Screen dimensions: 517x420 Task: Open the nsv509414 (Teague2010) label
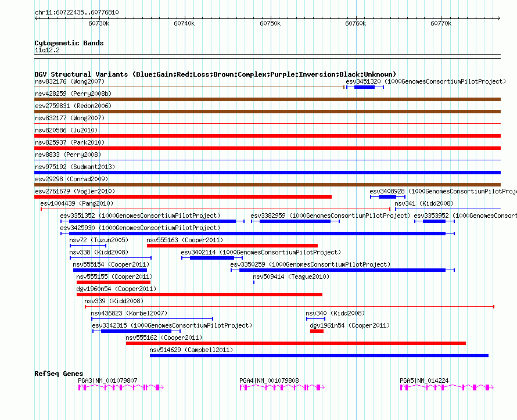click(291, 277)
